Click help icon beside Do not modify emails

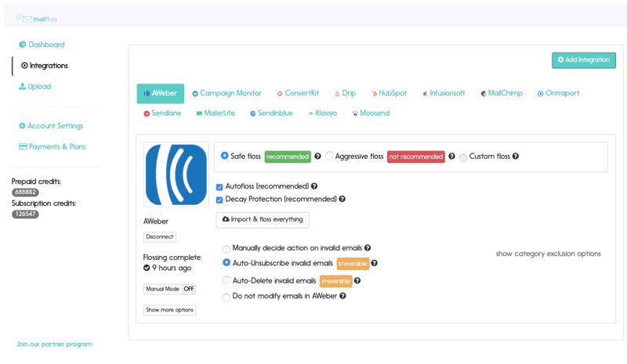click(342, 296)
